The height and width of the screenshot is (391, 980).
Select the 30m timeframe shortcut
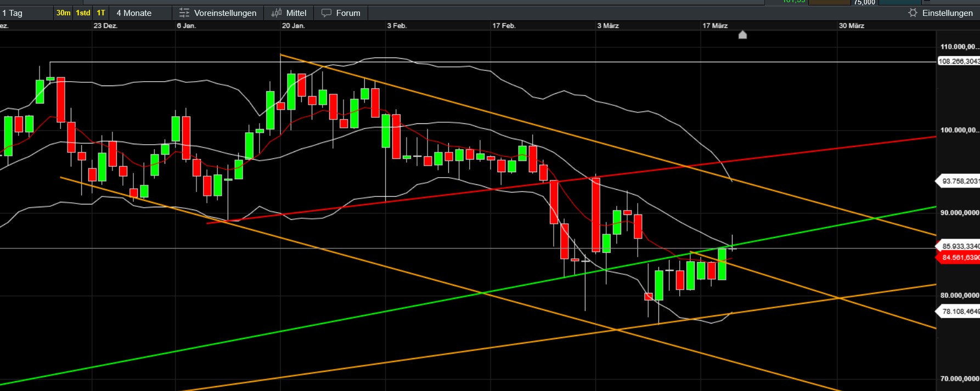pyautogui.click(x=64, y=13)
